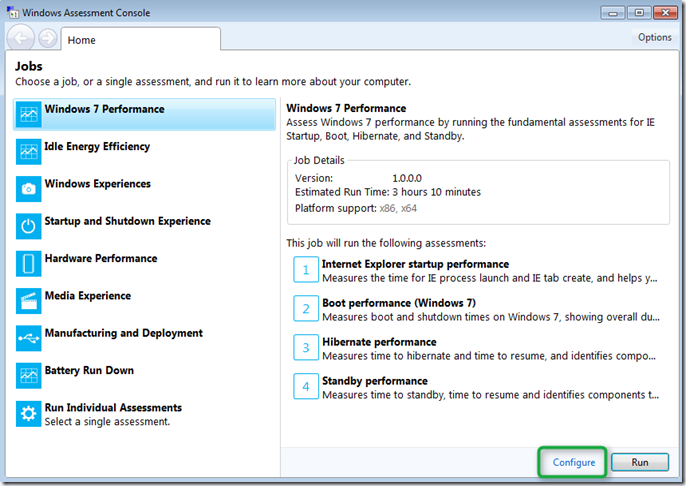Select Manufacturing and Deployment job

(x=144, y=338)
